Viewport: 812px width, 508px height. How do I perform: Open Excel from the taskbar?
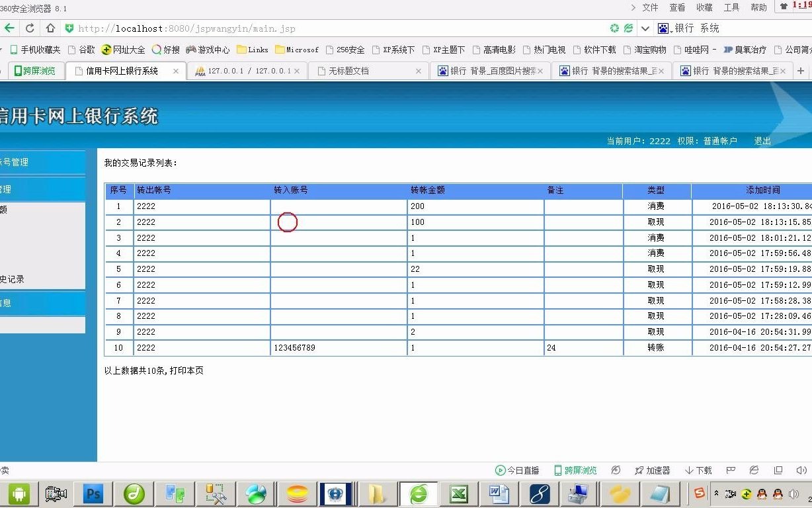coord(459,493)
